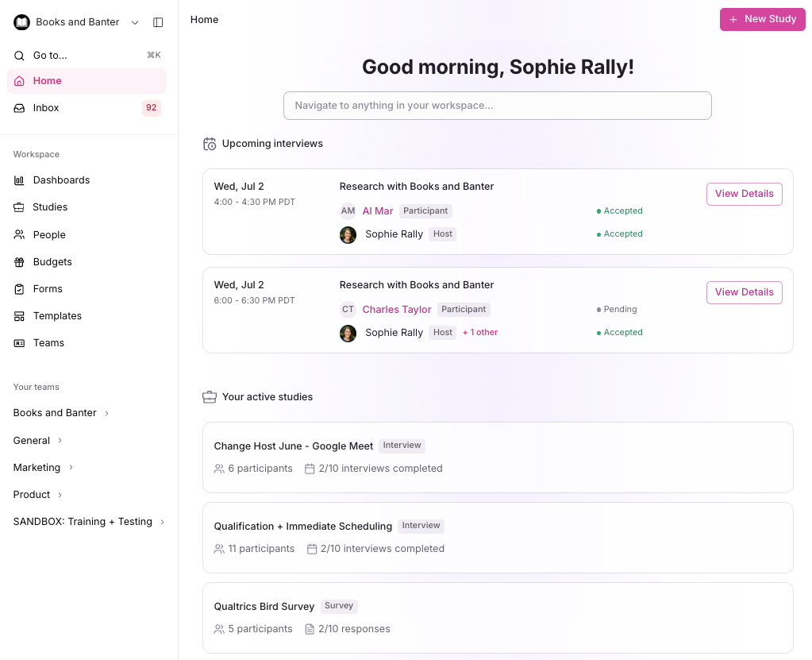Expand the Product team chevron
The width and height of the screenshot is (812, 660).
(x=60, y=495)
